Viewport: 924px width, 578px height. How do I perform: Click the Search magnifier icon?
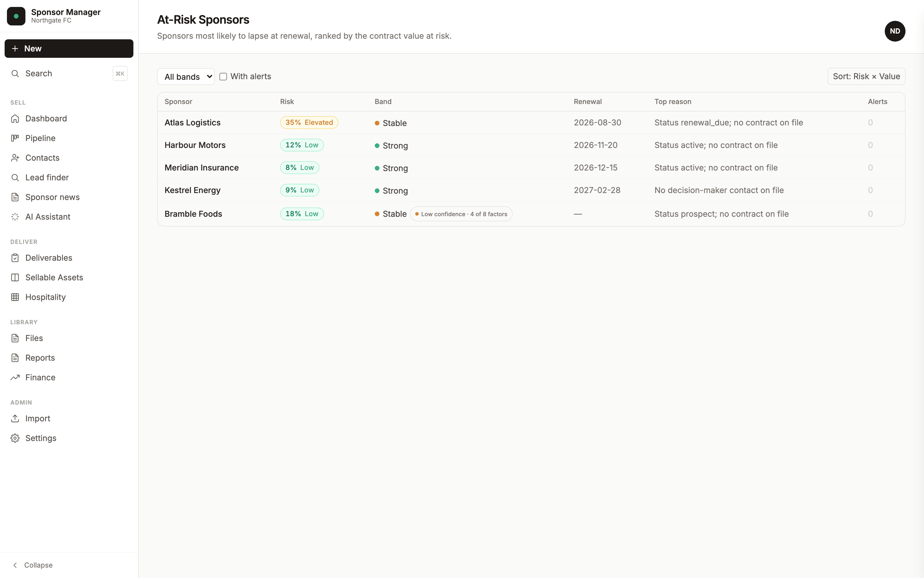pos(15,73)
